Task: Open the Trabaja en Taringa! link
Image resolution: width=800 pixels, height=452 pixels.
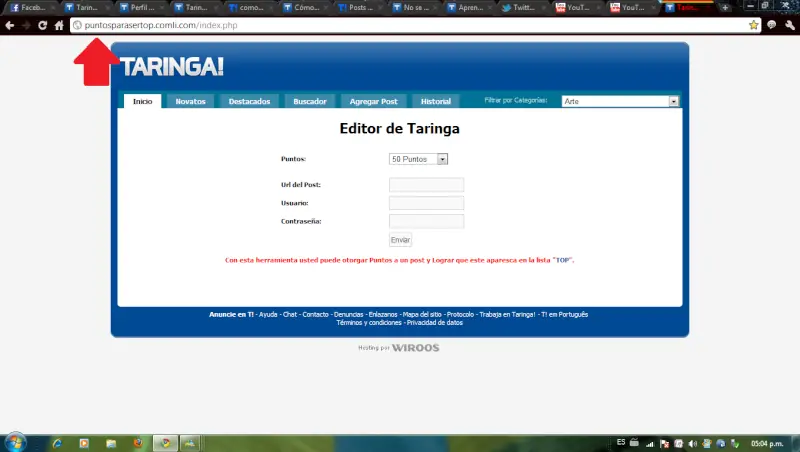Action: pyautogui.click(x=507, y=314)
